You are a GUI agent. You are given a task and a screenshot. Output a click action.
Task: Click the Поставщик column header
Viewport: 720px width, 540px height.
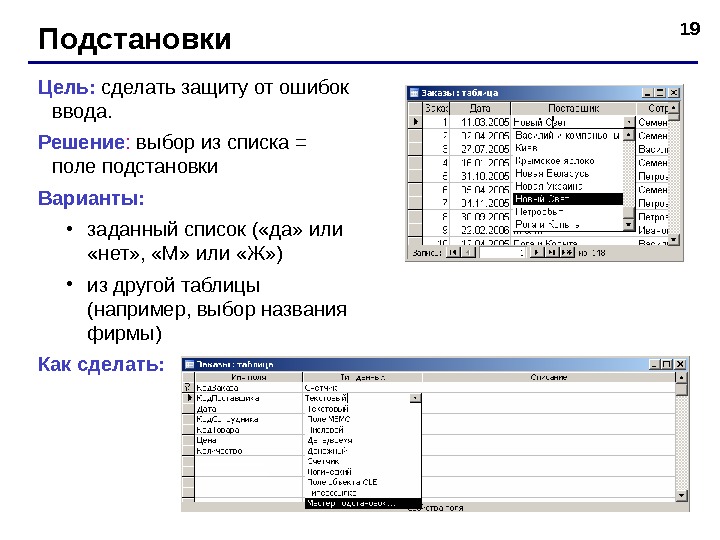[x=574, y=108]
